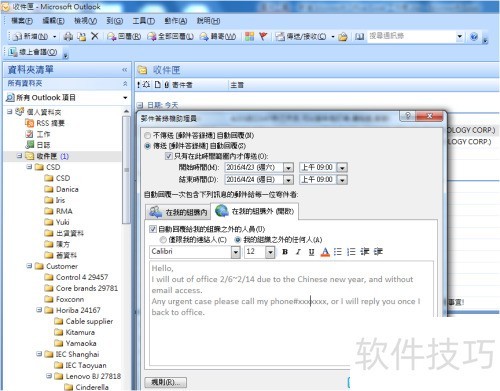Click the blue Help question icon

[x=474, y=36]
